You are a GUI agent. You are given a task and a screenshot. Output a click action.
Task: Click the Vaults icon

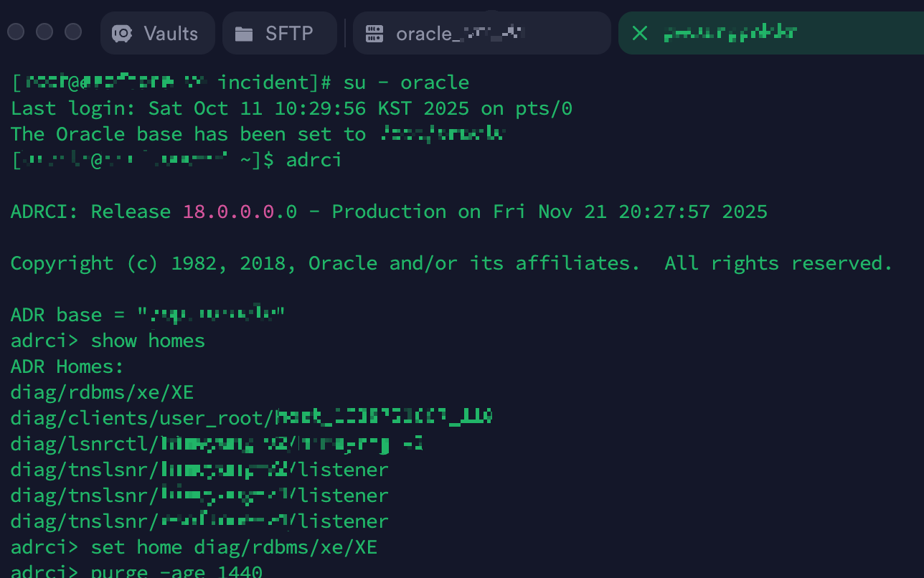tap(122, 34)
